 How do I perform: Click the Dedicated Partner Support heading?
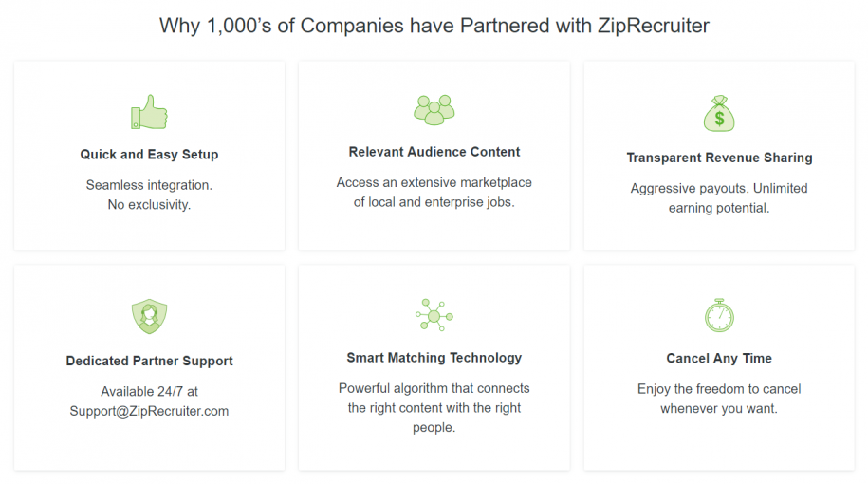pyautogui.click(x=149, y=361)
